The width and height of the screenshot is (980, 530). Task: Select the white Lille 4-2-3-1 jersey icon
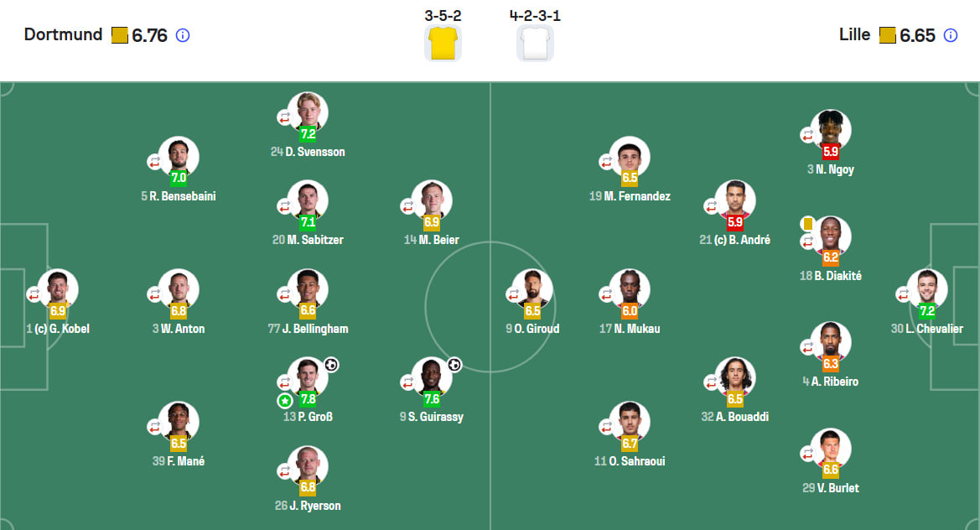pos(535,44)
